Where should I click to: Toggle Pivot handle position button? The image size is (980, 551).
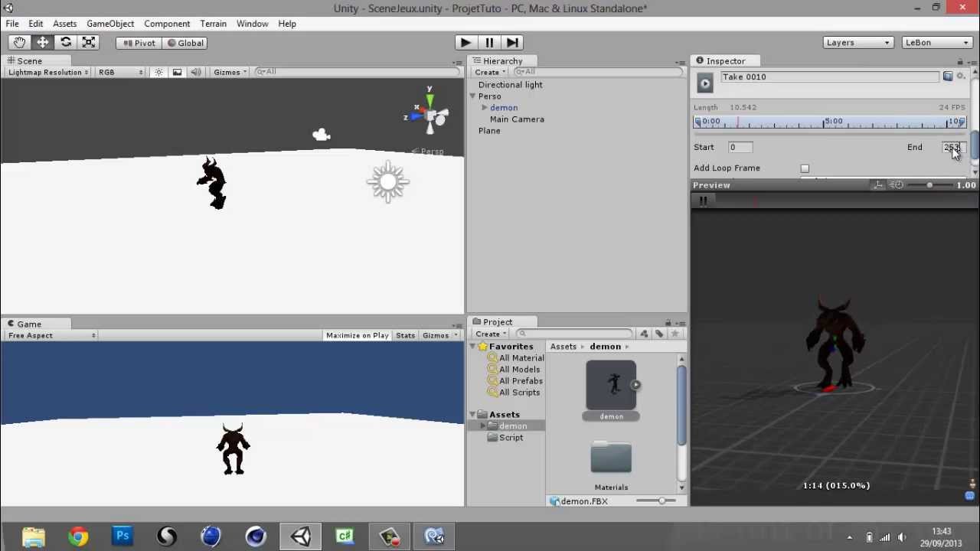click(139, 43)
